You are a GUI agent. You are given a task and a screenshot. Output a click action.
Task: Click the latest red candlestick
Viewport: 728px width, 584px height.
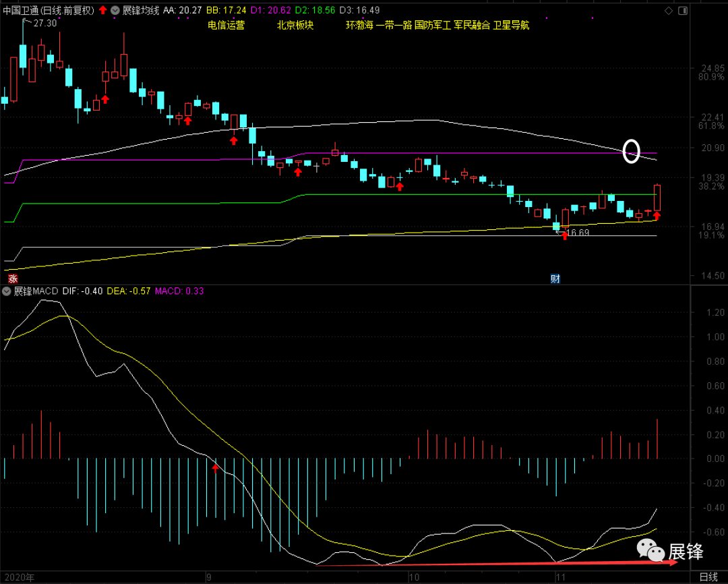[657, 198]
